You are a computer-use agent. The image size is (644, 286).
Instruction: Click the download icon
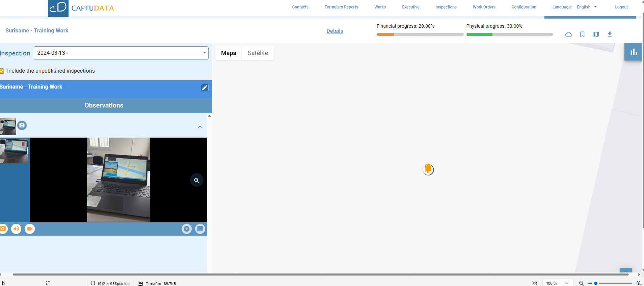coord(610,34)
